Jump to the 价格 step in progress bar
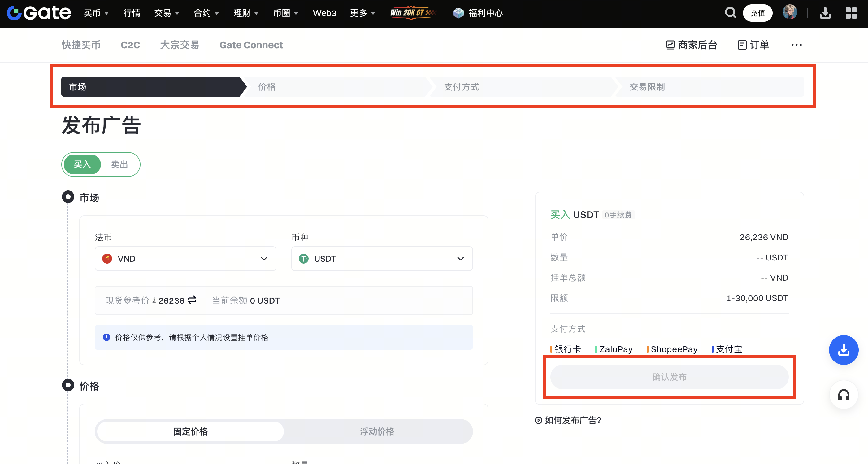This screenshot has width=868, height=464. coord(267,87)
